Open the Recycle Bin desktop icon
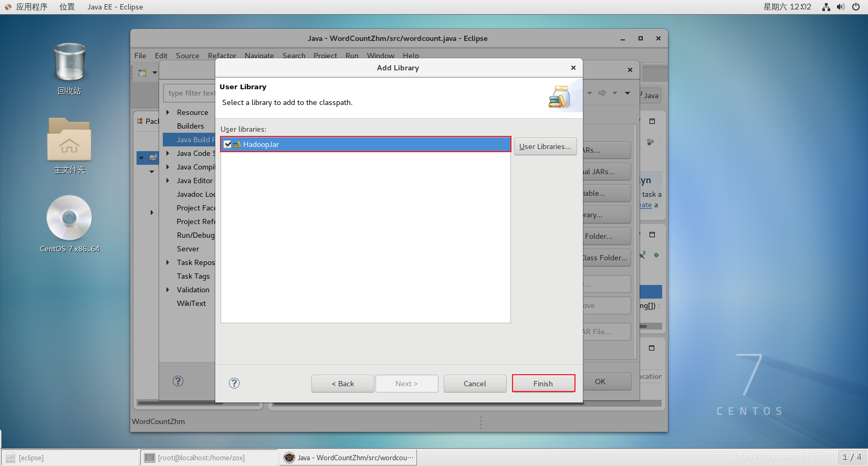This screenshot has height=466, width=868. click(x=69, y=63)
